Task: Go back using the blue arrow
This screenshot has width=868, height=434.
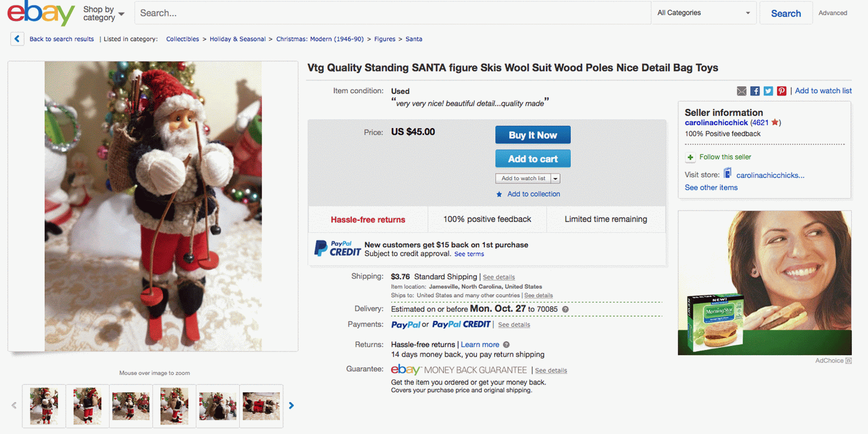Action: coord(17,39)
